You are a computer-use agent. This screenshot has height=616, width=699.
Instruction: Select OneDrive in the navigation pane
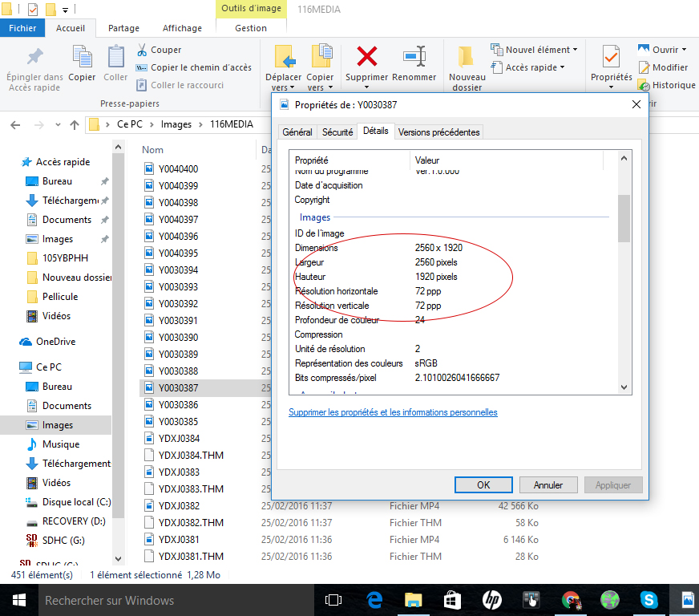[x=55, y=342]
